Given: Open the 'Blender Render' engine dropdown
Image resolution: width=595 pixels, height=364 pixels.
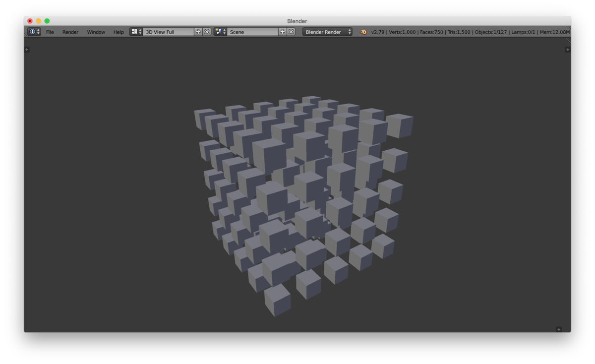Looking at the screenshot, I should [327, 32].
